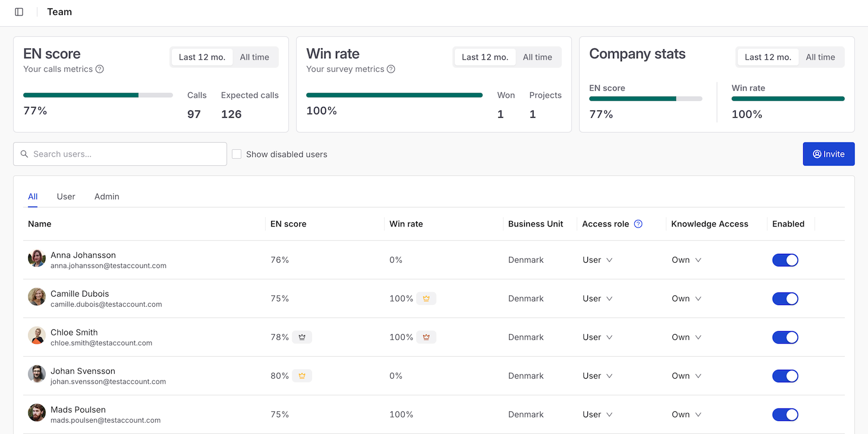Open Camille Dubois's Access role dropdown
This screenshot has height=434, width=868.
597,298
